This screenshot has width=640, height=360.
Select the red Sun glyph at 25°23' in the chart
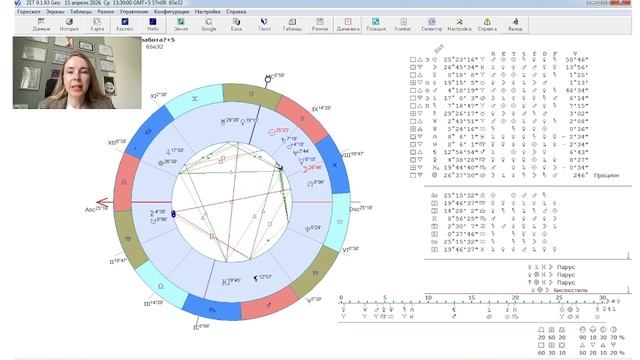(x=271, y=132)
